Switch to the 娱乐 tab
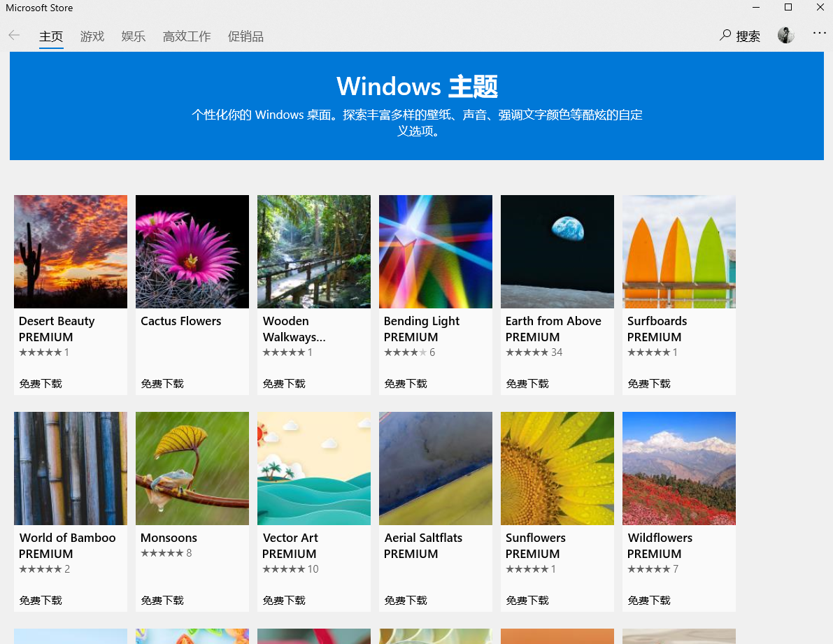833x644 pixels. click(x=134, y=36)
